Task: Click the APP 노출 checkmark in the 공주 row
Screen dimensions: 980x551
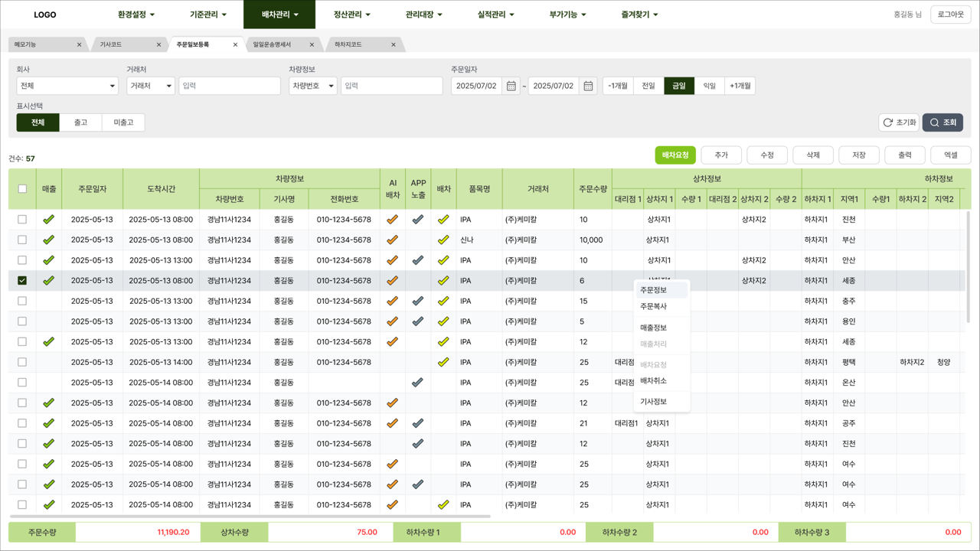Action: coord(418,423)
